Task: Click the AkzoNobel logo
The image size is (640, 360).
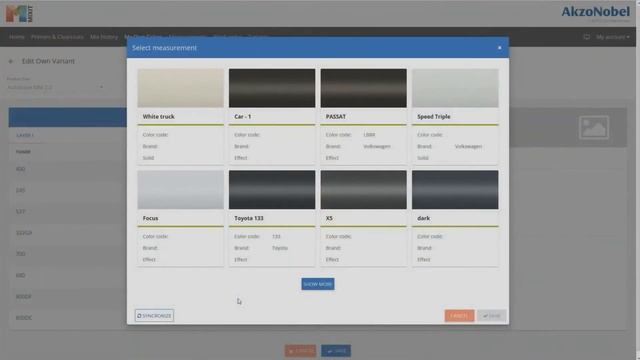Action: click(x=596, y=13)
